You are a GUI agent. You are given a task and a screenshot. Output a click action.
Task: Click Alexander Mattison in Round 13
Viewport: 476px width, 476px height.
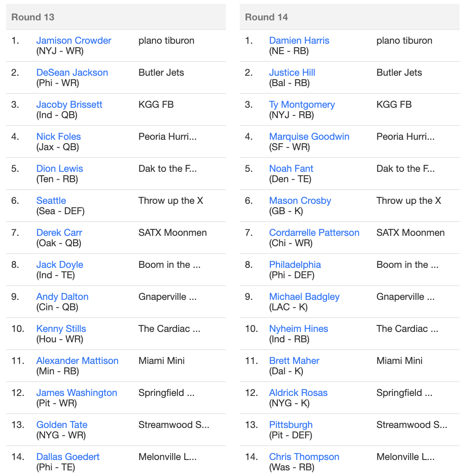pos(77,361)
